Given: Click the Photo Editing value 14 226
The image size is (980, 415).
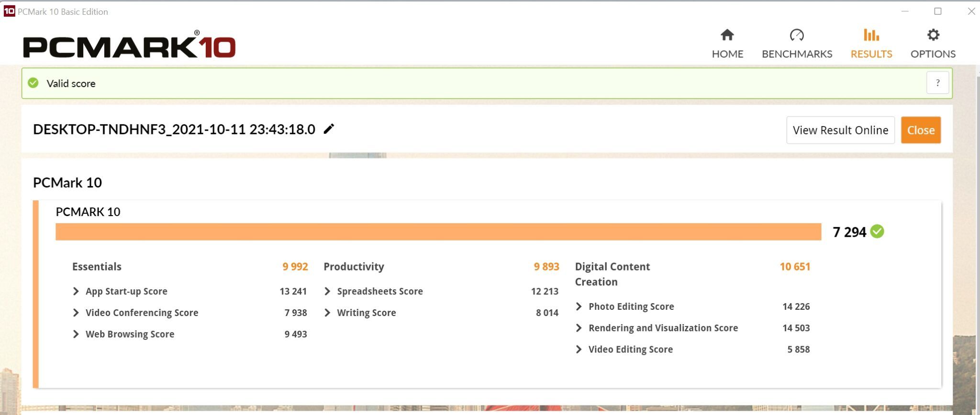Looking at the screenshot, I should (x=796, y=306).
